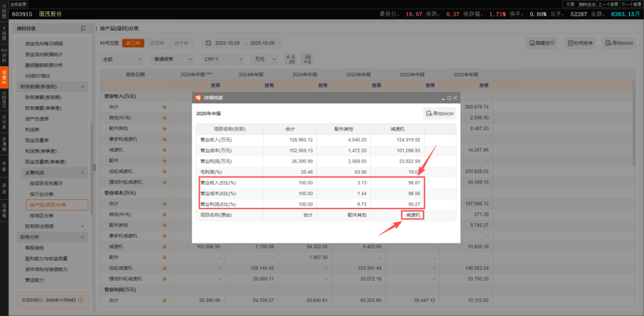
Task: Click the 交易 button at top right
Action: pyautogui.click(x=570, y=4)
